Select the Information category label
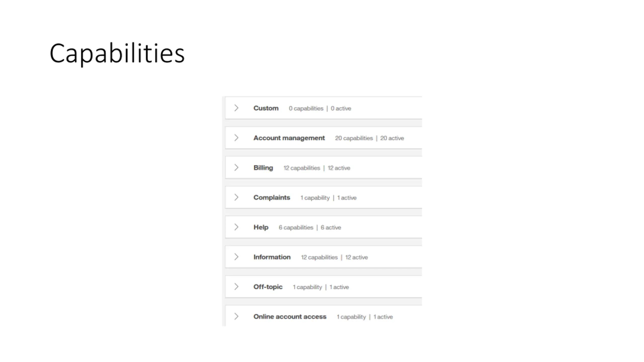This screenshot has width=644, height=362. [272, 257]
